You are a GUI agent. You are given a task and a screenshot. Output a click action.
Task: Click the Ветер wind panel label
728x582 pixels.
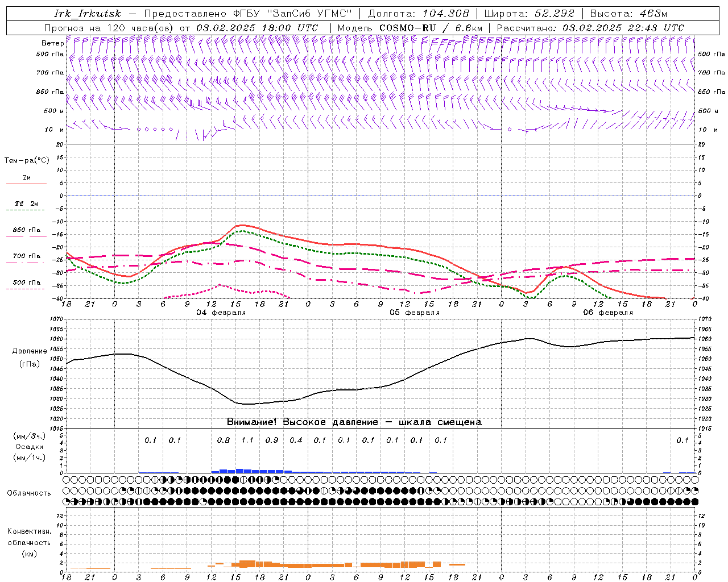pyautogui.click(x=52, y=43)
